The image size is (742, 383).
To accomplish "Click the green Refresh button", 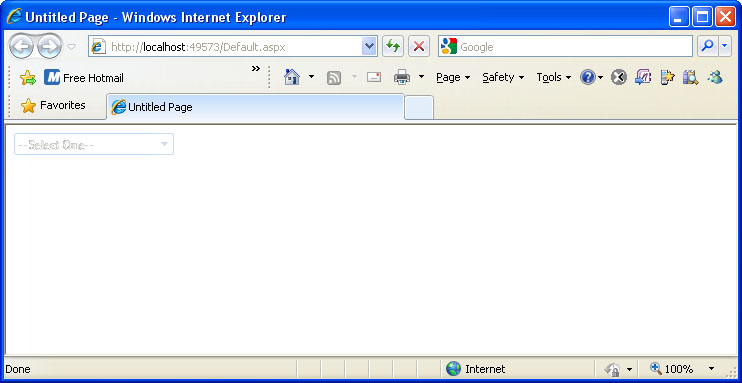I will (x=393, y=46).
